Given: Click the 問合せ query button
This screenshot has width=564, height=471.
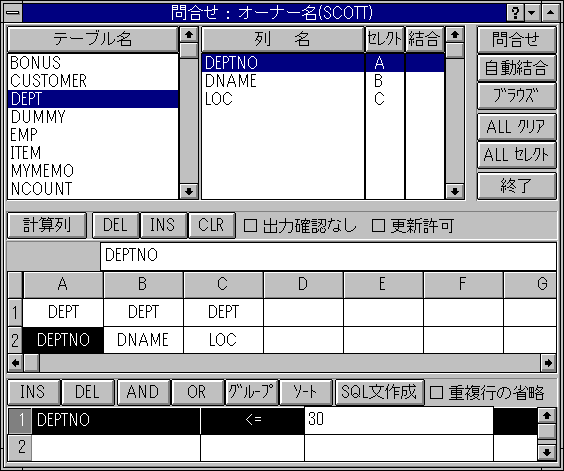Looking at the screenshot, I should (517, 39).
